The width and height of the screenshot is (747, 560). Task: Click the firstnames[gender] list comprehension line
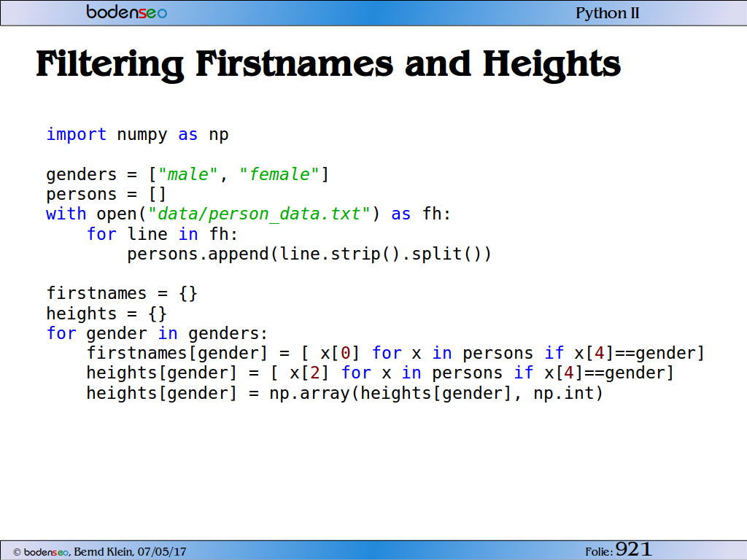(395, 354)
